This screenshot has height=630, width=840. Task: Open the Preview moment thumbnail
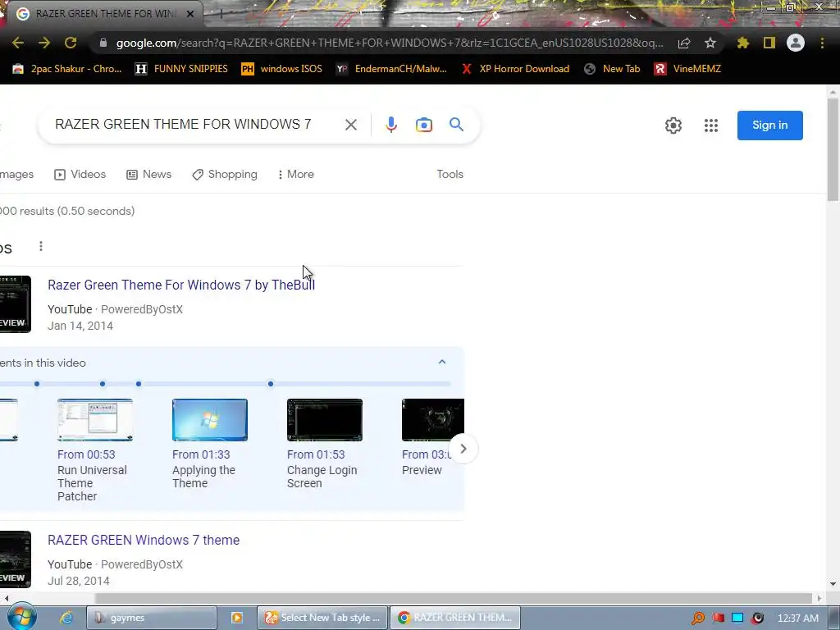pos(433,420)
